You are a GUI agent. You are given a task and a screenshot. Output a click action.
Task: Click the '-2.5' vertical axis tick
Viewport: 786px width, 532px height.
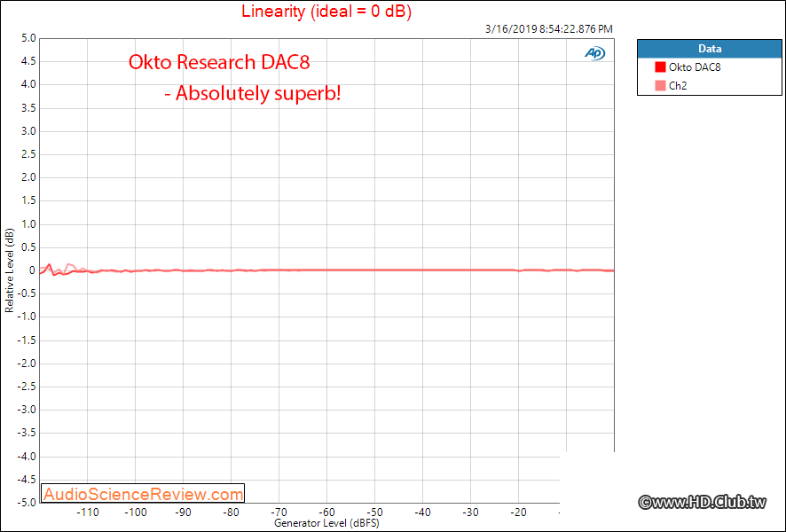27,387
